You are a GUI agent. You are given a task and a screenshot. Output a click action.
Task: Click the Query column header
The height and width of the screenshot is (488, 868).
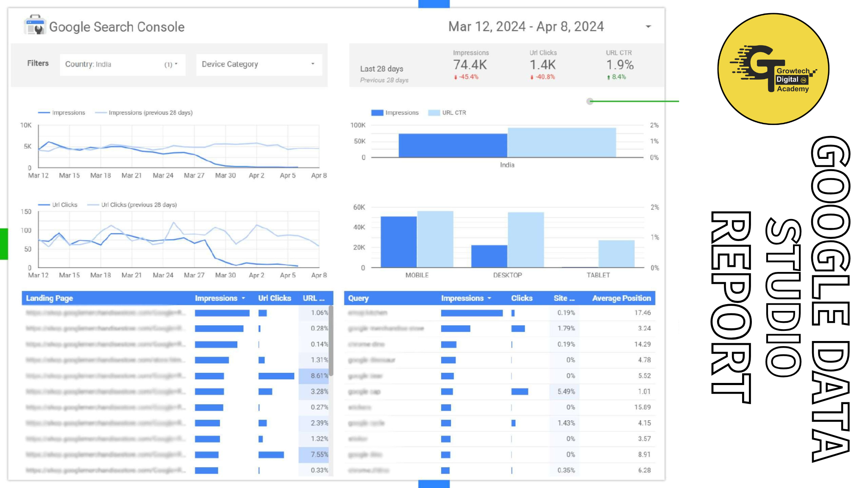(358, 298)
